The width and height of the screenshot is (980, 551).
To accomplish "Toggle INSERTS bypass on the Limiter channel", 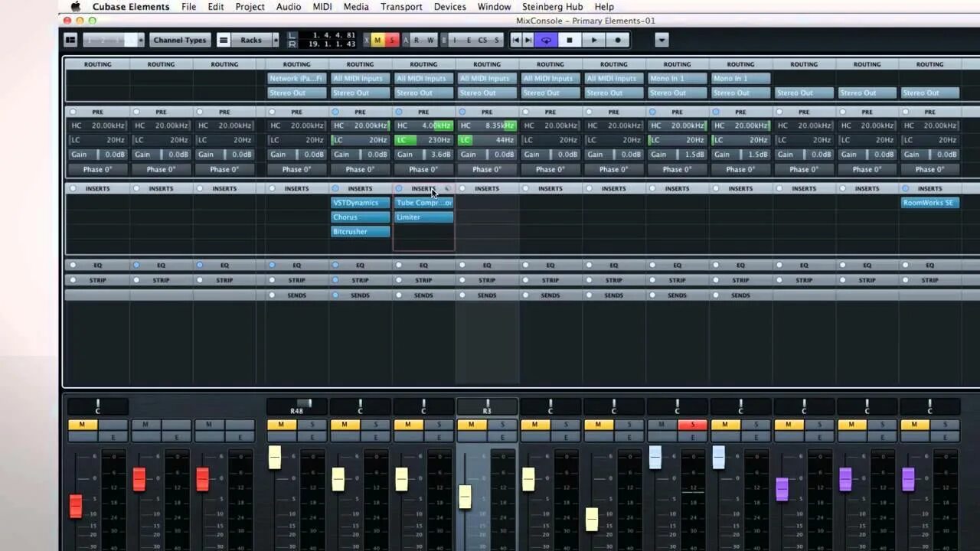I will tap(399, 188).
